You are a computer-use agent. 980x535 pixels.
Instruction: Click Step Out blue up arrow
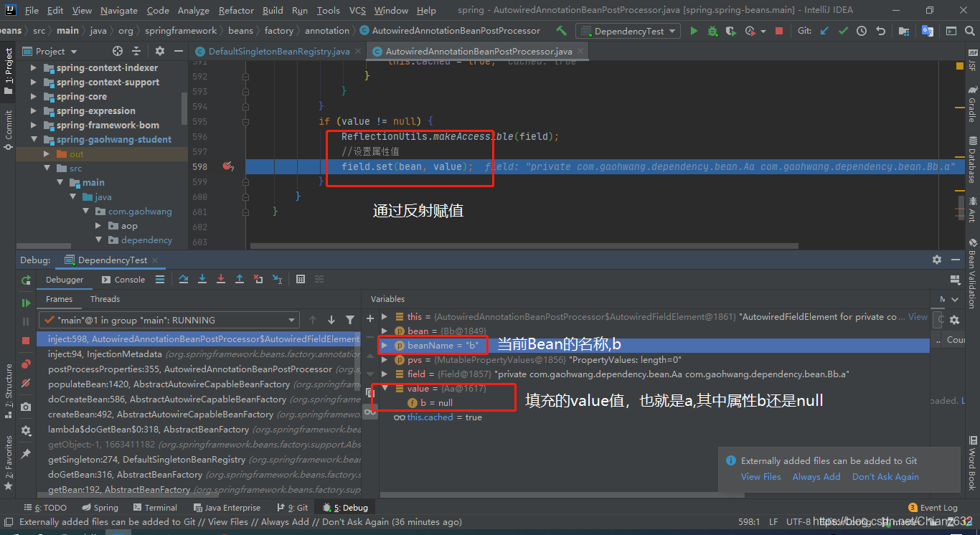coord(240,279)
